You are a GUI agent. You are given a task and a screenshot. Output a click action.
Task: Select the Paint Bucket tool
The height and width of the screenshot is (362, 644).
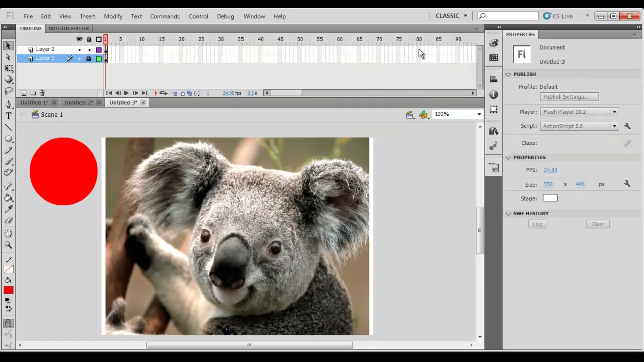pos(8,198)
